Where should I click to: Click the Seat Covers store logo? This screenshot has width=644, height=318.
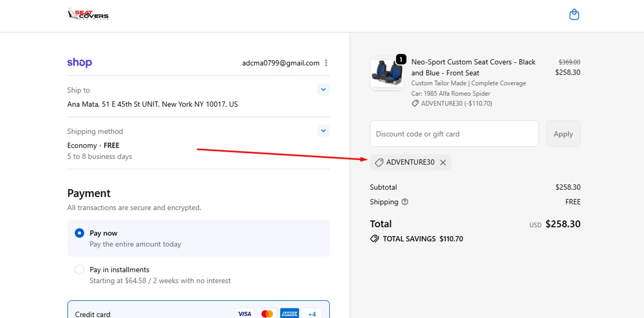[88, 14]
